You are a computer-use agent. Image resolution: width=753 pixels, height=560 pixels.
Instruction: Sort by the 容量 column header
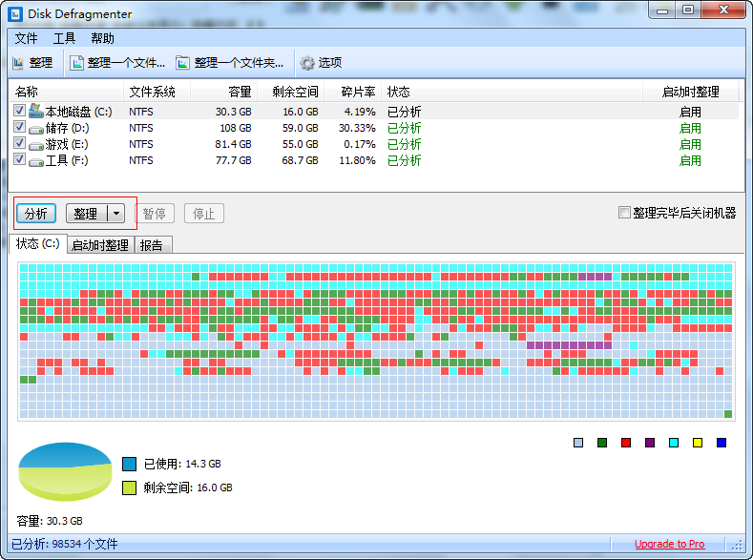pos(223,92)
